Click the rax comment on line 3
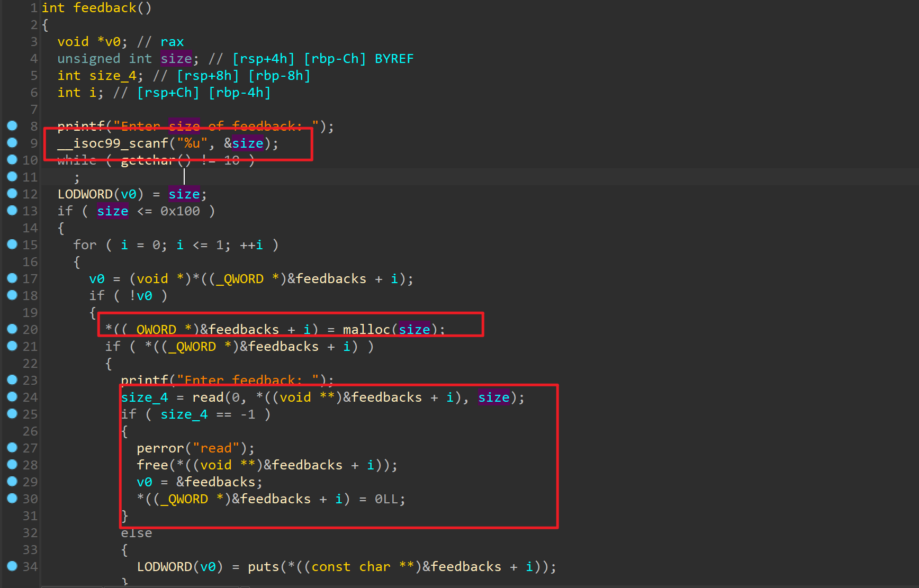Viewport: 919px width, 588px height. [172, 42]
